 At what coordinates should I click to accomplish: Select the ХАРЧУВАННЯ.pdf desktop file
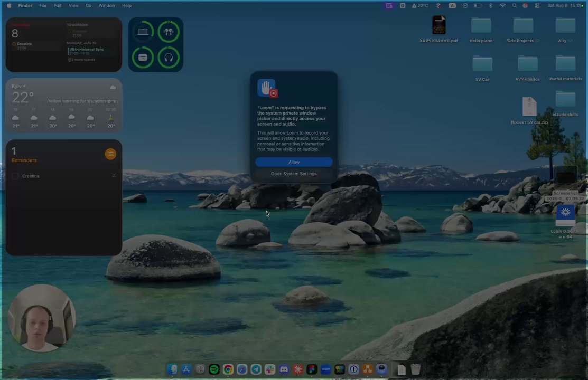(438, 29)
